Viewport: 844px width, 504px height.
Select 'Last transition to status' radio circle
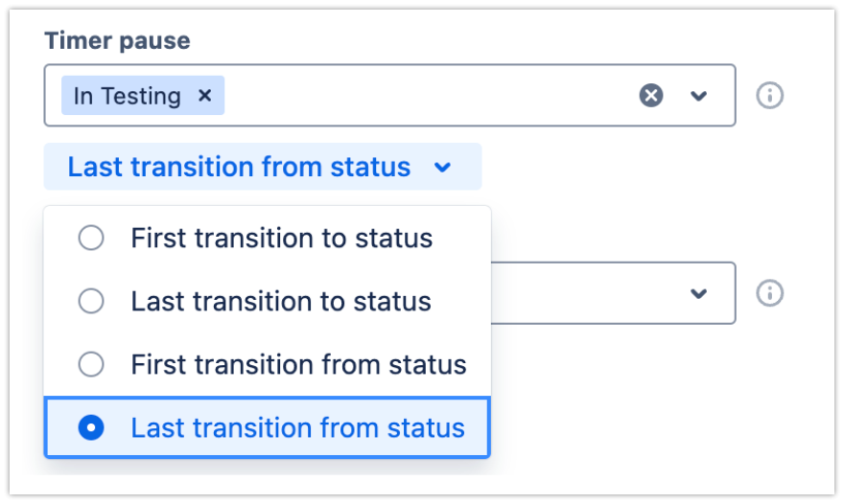coord(91,301)
